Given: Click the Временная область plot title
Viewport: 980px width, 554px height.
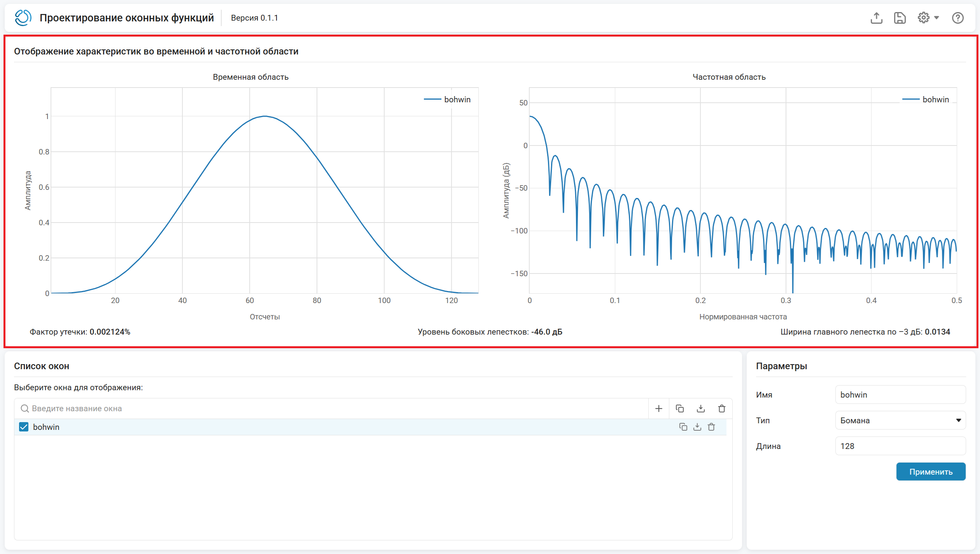Looking at the screenshot, I should click(250, 77).
